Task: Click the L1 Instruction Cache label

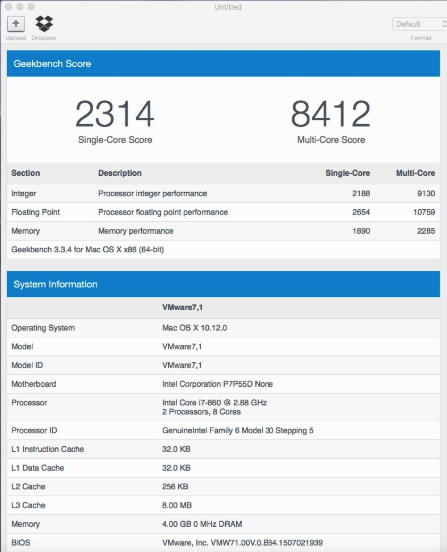Action: coord(48,449)
